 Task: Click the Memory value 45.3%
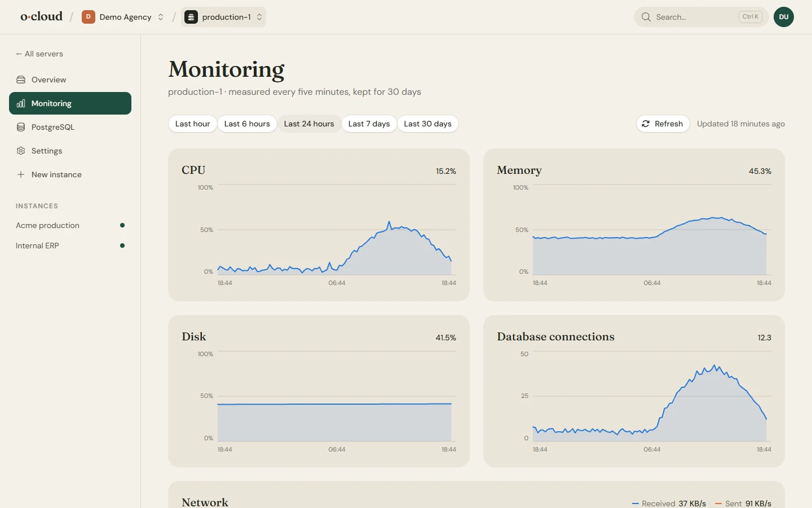760,171
